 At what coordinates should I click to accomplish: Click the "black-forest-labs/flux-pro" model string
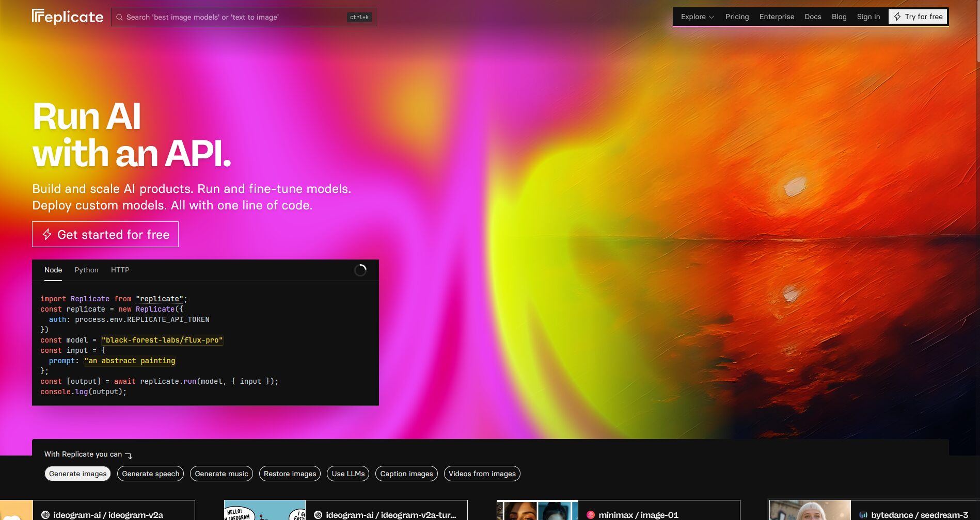pyautogui.click(x=162, y=340)
